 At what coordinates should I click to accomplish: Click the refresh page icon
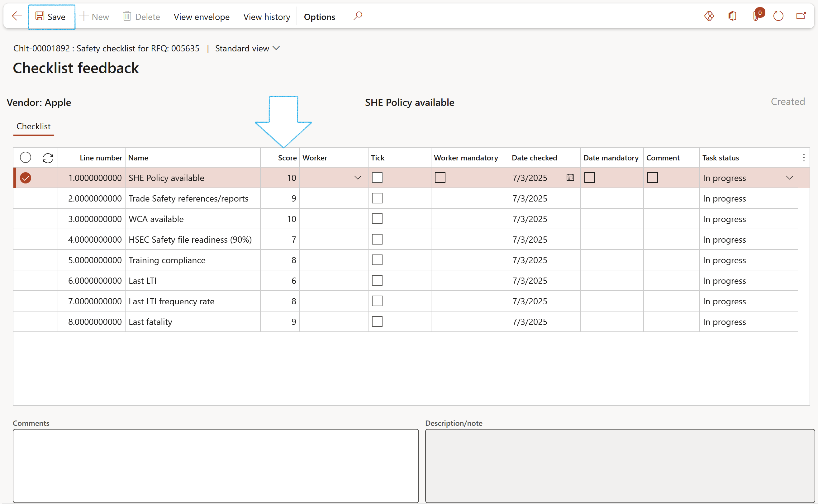(x=778, y=16)
